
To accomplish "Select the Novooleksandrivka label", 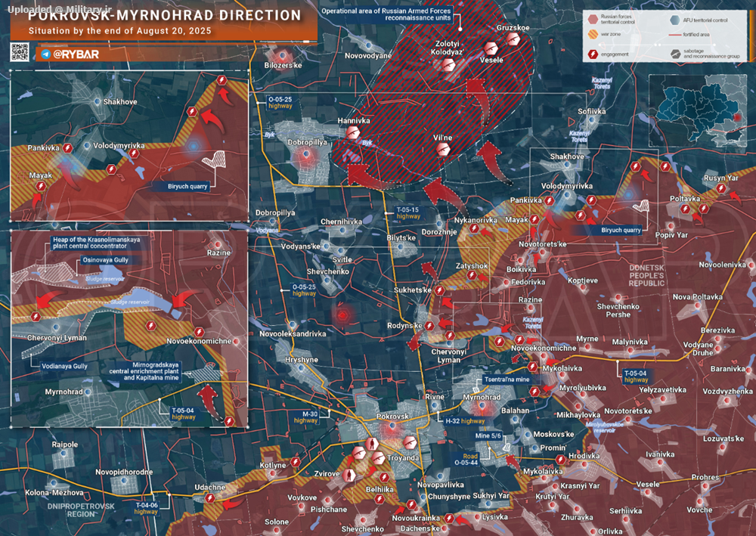I will 293,334.
